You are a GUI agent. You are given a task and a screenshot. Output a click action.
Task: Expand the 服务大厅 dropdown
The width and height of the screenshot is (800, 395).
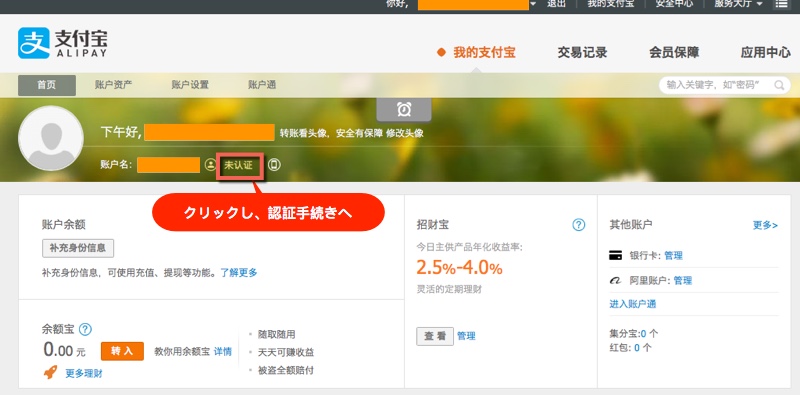point(738,4)
